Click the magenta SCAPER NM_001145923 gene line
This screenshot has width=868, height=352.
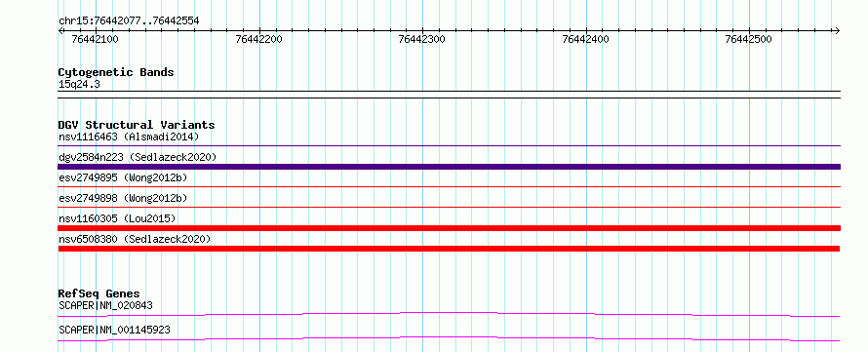click(x=449, y=338)
